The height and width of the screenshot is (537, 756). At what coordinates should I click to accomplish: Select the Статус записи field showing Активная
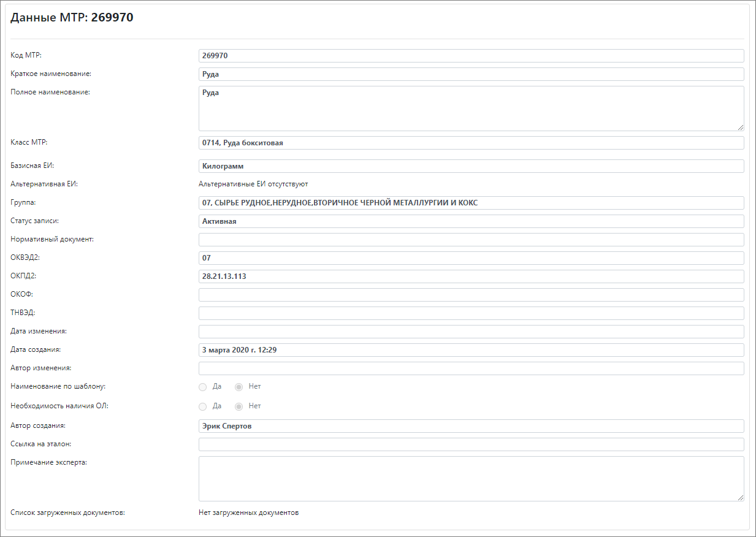click(471, 221)
